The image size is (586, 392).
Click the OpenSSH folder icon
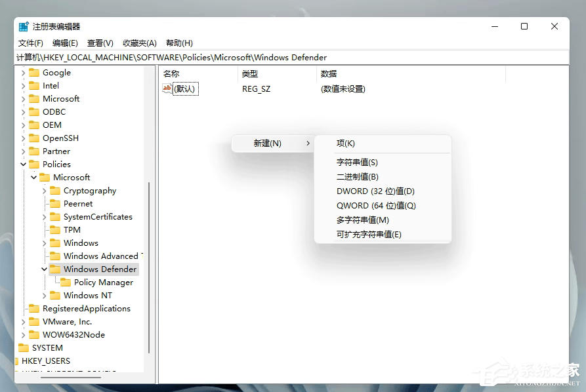(35, 138)
